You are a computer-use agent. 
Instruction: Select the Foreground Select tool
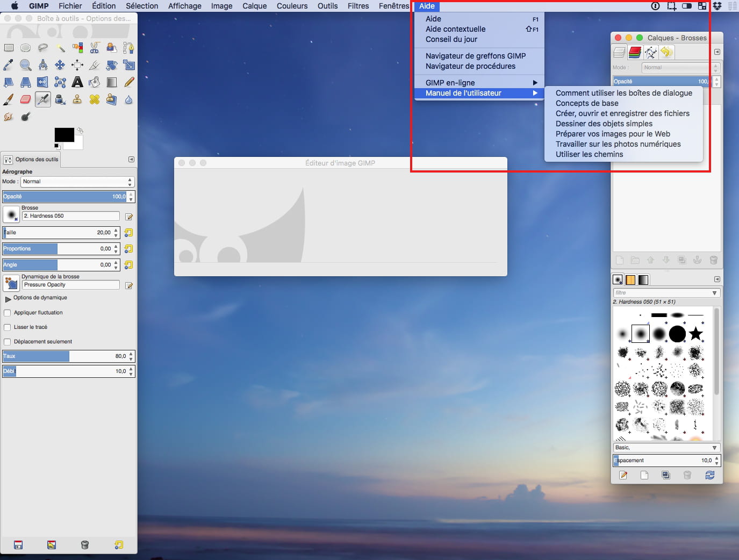coord(112,48)
